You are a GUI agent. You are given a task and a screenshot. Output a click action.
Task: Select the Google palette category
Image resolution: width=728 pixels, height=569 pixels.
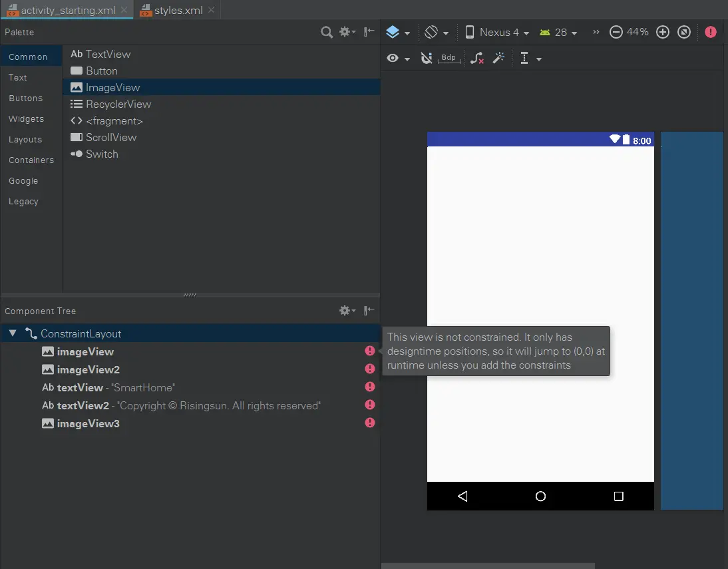[31, 181]
